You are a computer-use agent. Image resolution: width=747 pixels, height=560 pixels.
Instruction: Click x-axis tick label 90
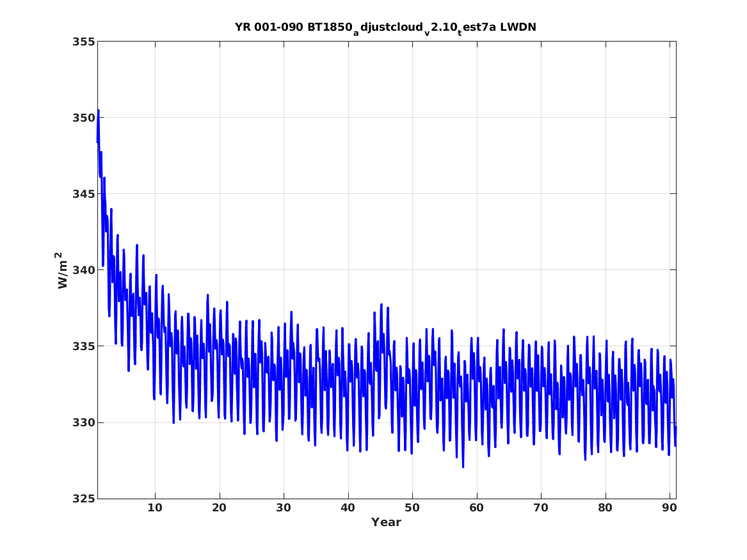click(670, 508)
